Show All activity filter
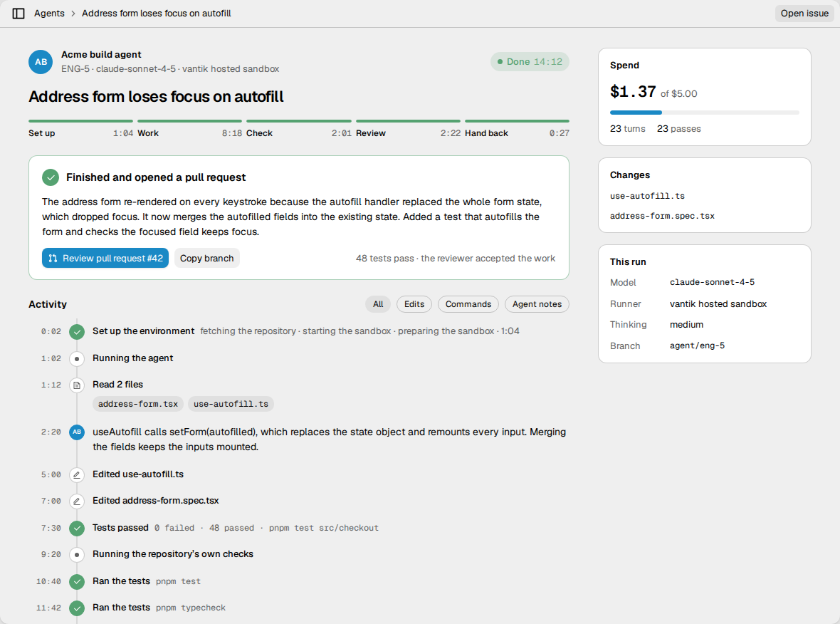This screenshot has height=624, width=840. pos(378,304)
